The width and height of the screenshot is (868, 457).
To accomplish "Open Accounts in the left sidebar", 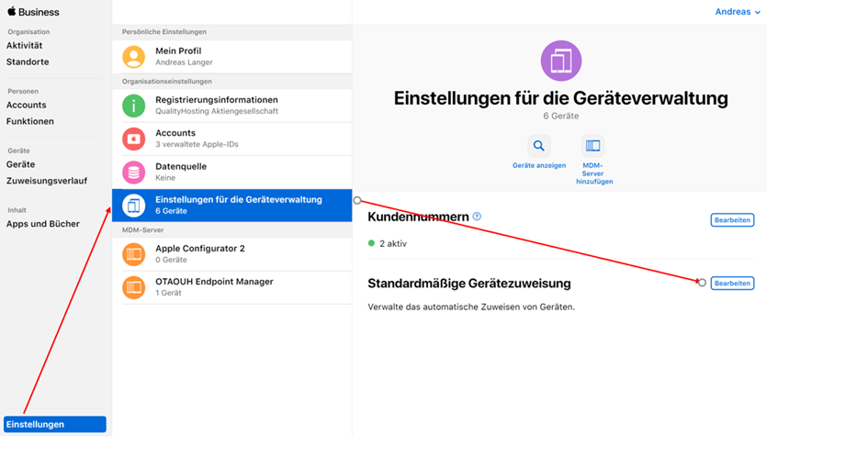I will tap(26, 106).
